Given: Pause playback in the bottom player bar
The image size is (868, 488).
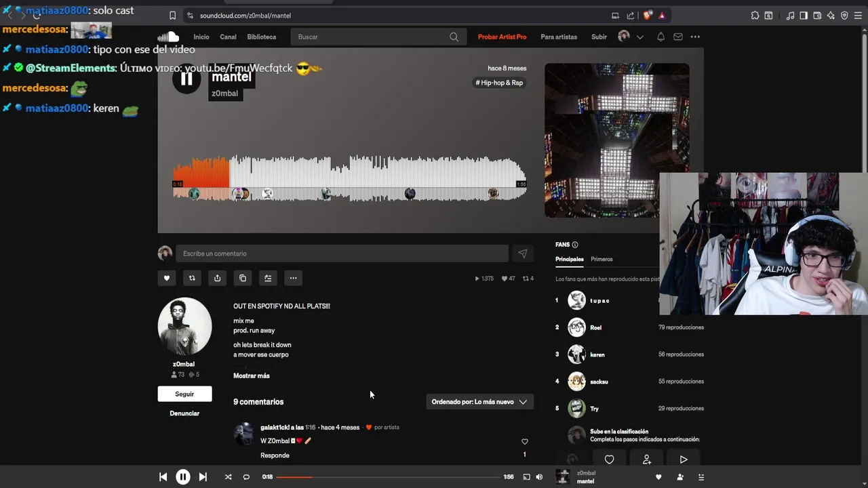Looking at the screenshot, I should (x=183, y=477).
